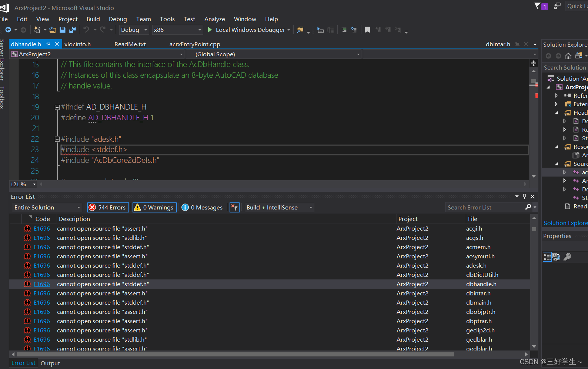Collapse the #ifndef AD_DBHANDLE_H code block

(x=57, y=107)
